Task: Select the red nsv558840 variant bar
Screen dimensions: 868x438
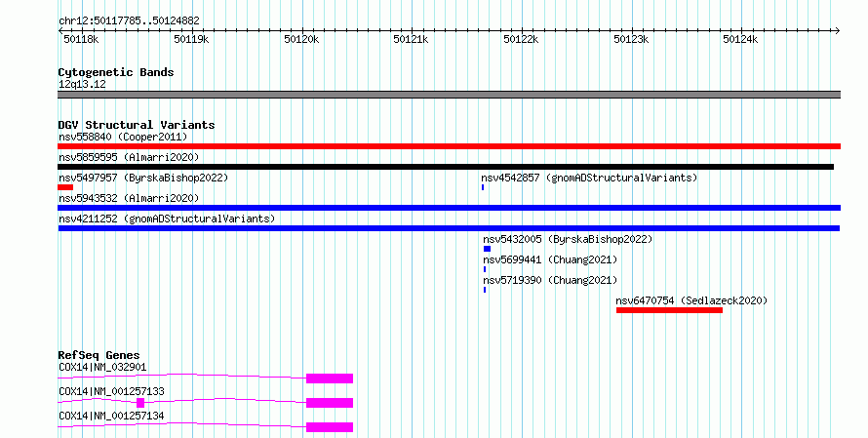Action: (x=449, y=146)
